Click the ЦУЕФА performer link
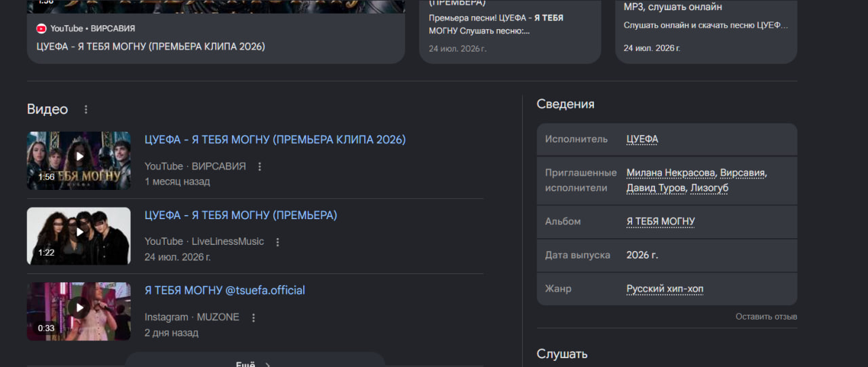 642,139
